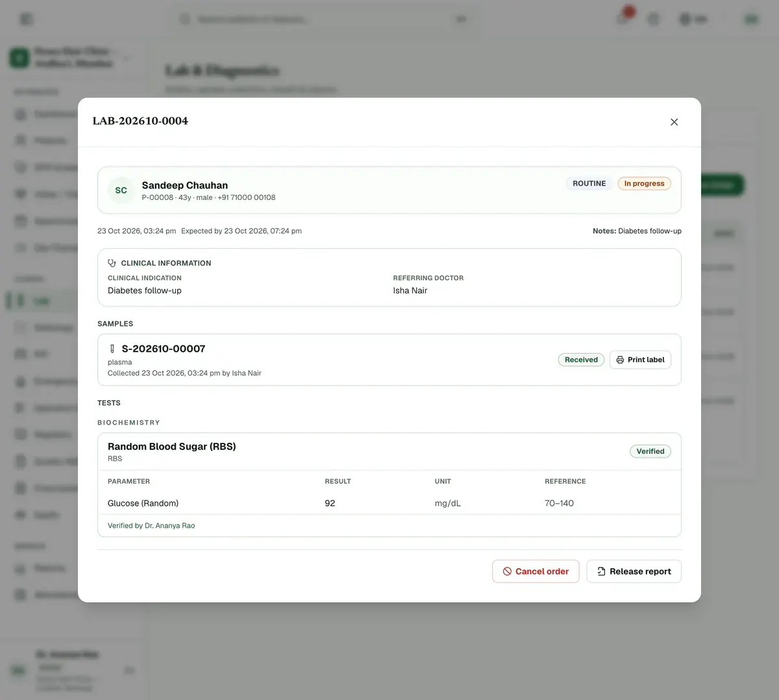Click the Random Blood Sugar (RBS) title
Image resolution: width=779 pixels, height=700 pixels.
[x=172, y=446]
